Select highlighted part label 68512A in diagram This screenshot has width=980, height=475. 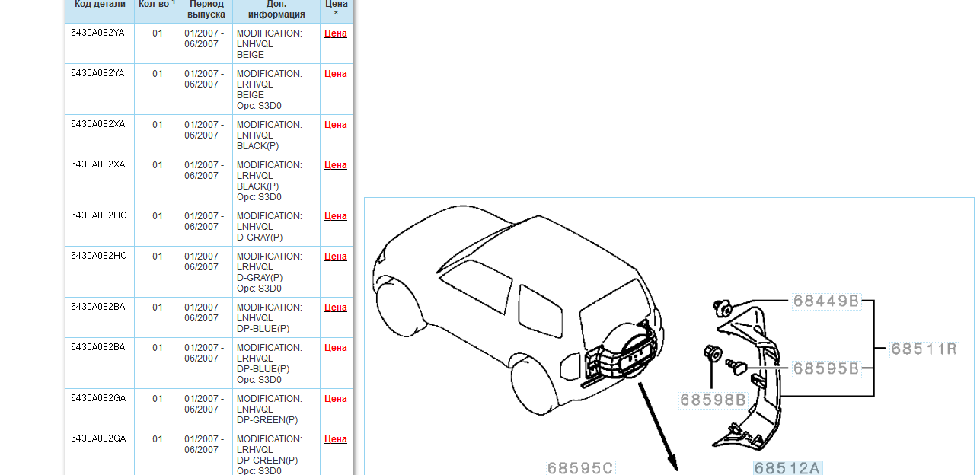pyautogui.click(x=788, y=467)
